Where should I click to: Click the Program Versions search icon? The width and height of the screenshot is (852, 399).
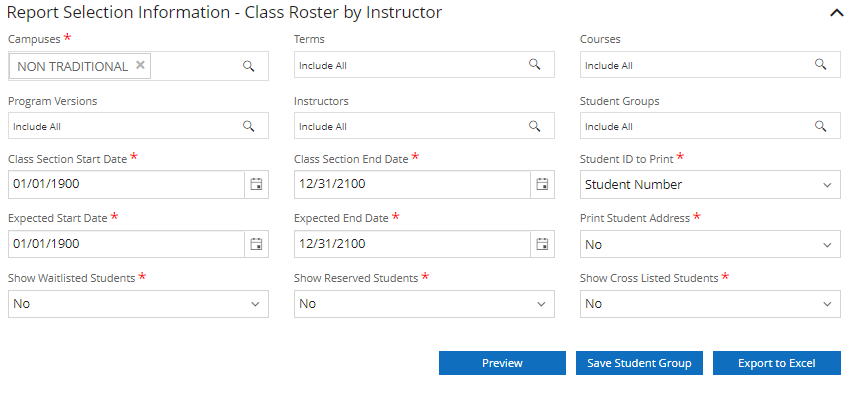[x=248, y=126]
